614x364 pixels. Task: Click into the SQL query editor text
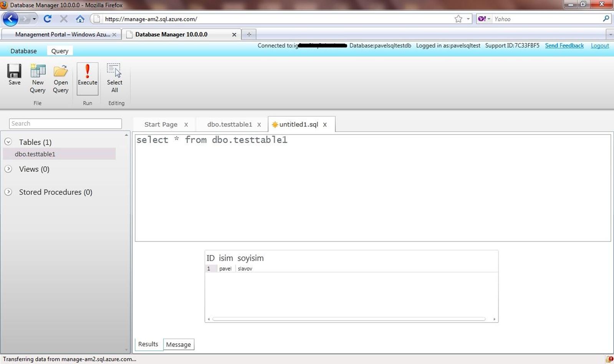(212, 140)
